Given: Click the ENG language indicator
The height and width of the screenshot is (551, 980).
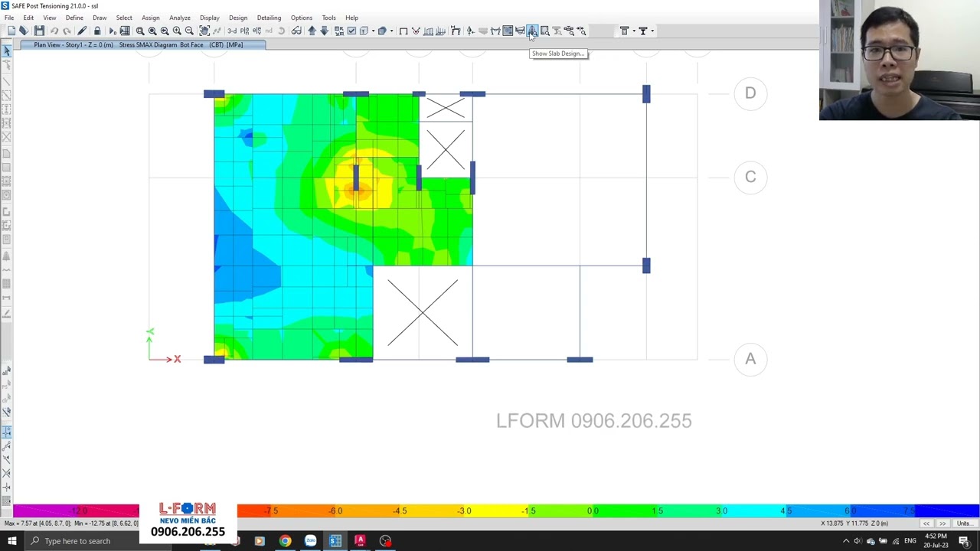Looking at the screenshot, I should click(x=910, y=541).
